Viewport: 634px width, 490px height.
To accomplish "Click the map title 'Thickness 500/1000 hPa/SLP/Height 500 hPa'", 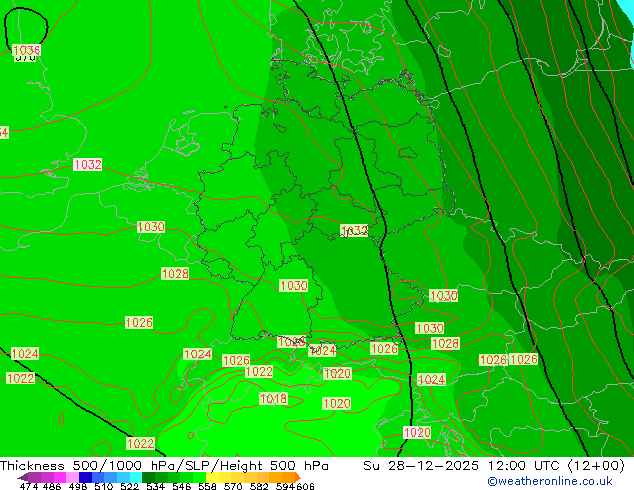I will tap(164, 466).
